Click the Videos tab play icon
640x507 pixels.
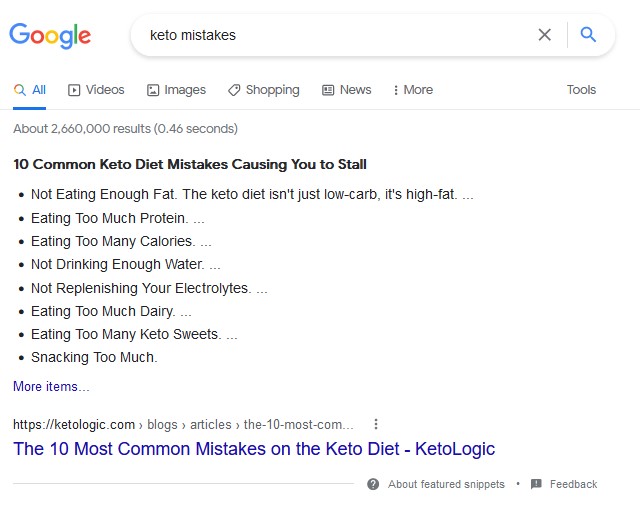point(74,90)
